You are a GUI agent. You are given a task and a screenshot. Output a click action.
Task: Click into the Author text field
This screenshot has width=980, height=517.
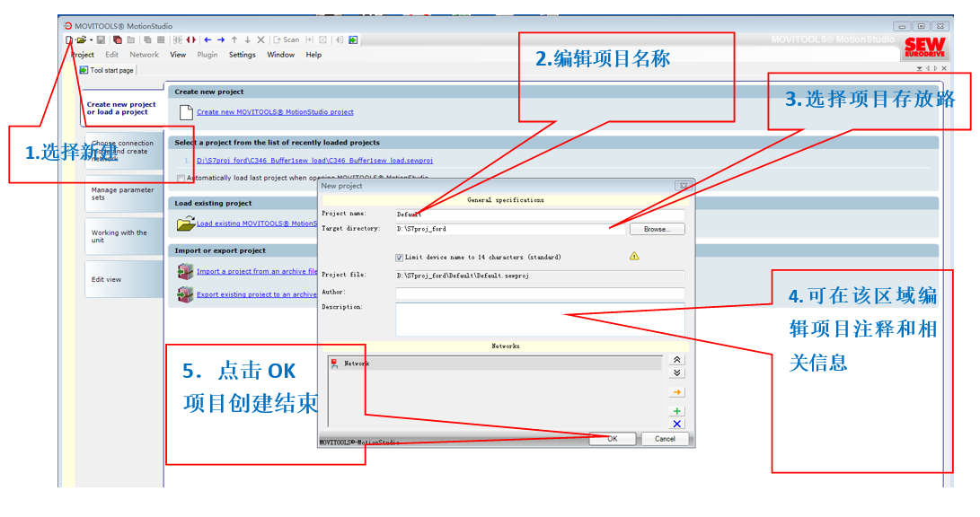pyautogui.click(x=539, y=293)
